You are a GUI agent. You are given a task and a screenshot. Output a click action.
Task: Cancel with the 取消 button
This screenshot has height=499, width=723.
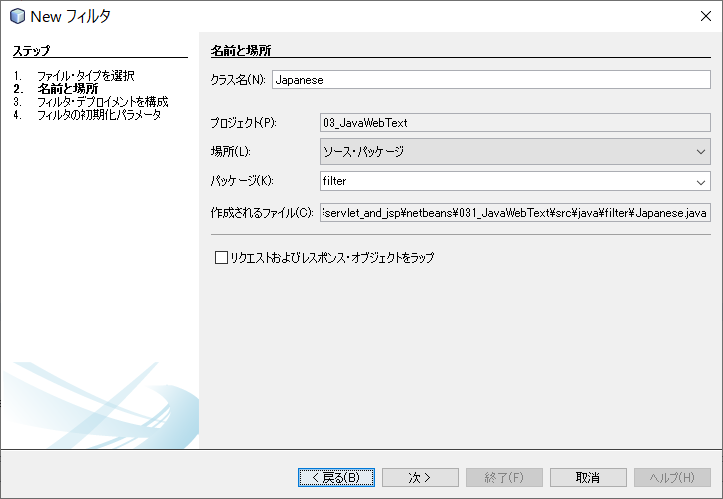[588, 477]
